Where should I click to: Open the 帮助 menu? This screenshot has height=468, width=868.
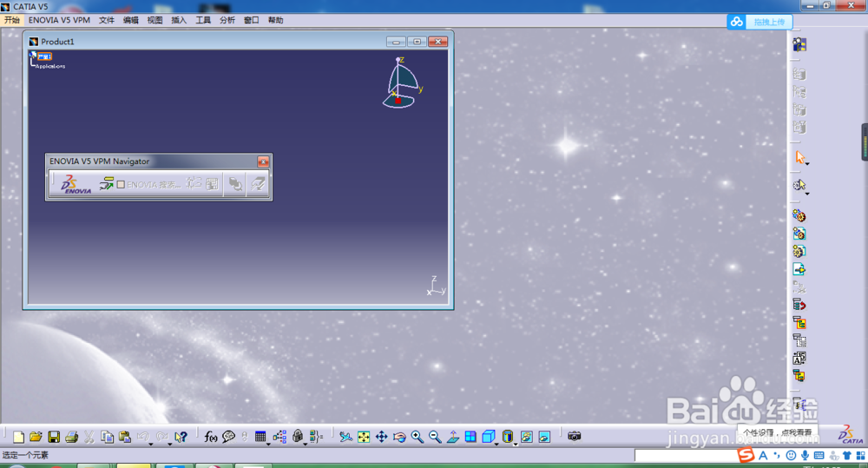click(x=276, y=20)
